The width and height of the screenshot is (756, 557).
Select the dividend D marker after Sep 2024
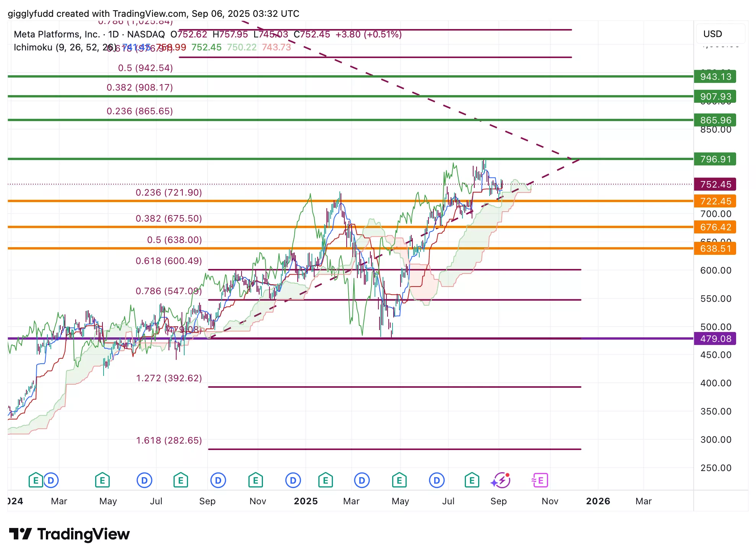pyautogui.click(x=218, y=480)
